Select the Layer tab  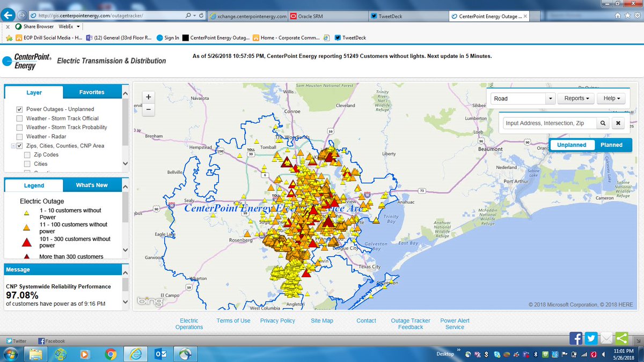coord(34,92)
